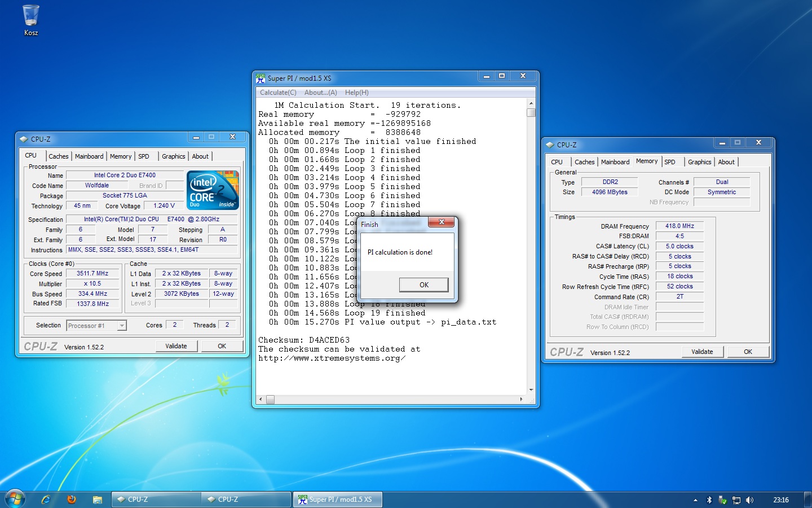812x508 pixels.
Task: Show hidden system tray icons
Action: coord(695,500)
